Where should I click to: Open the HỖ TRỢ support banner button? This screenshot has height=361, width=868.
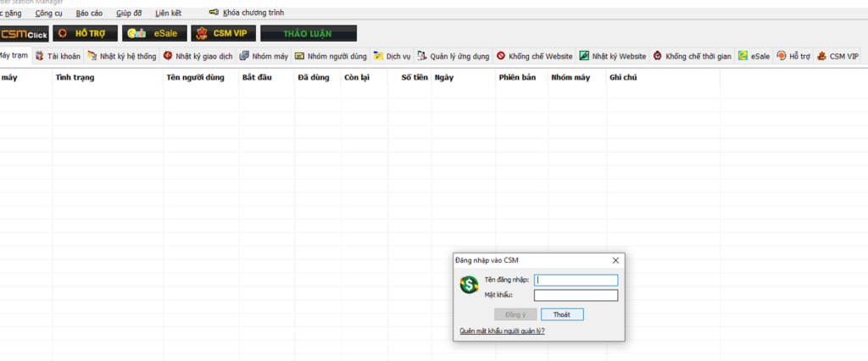(85, 34)
